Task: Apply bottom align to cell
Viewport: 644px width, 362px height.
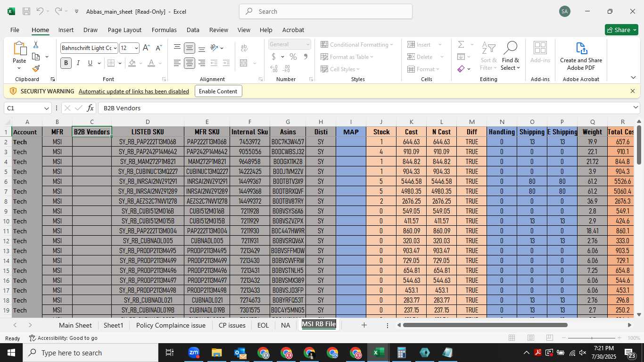Action: tap(202, 48)
